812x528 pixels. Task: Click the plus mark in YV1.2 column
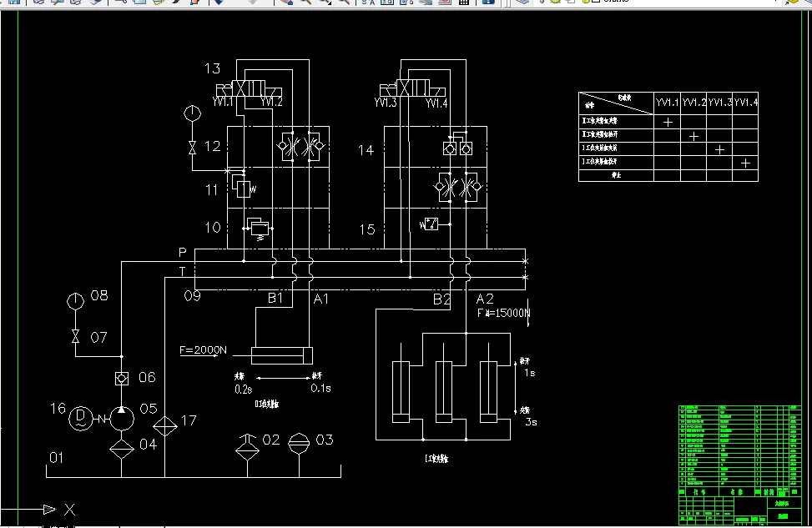pyautogui.click(x=694, y=136)
